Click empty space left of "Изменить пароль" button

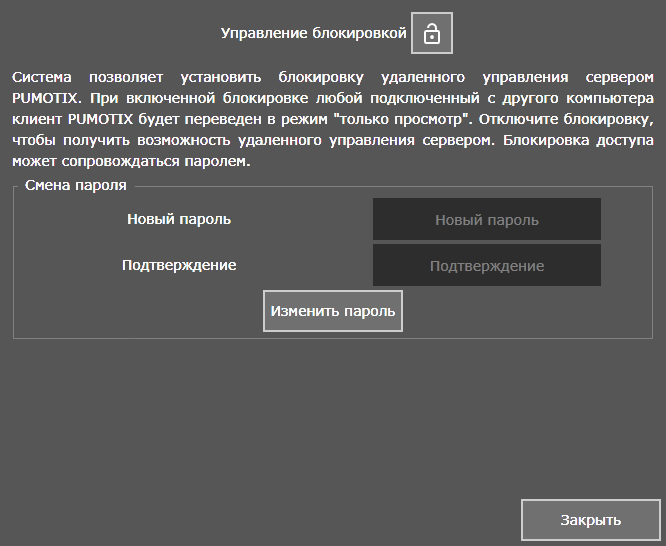(x=140, y=311)
